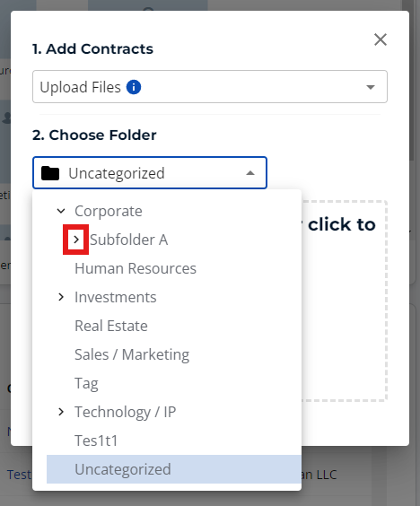
Task: Pick the Real Estate folder
Action: [x=111, y=326]
